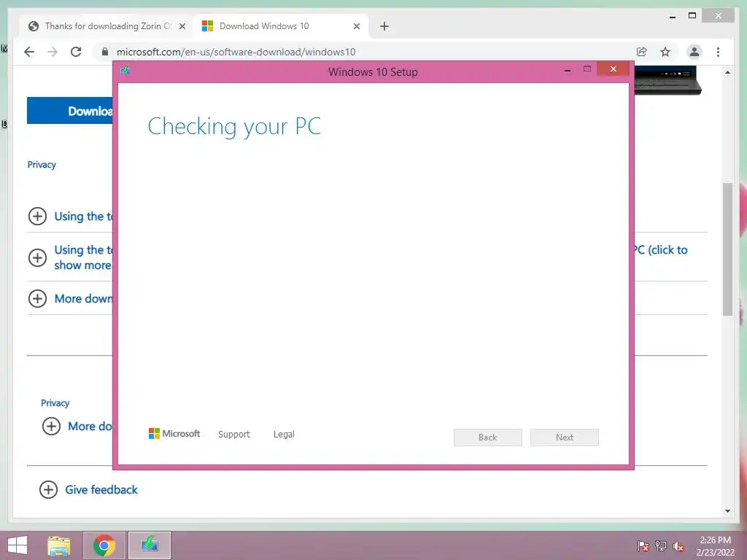This screenshot has height=560, width=747.
Task: Open a new Chrome tab
Action: click(384, 26)
